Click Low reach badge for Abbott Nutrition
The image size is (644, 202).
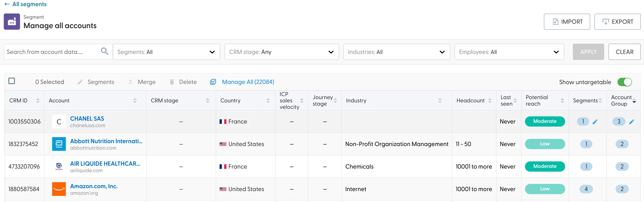coord(545,144)
